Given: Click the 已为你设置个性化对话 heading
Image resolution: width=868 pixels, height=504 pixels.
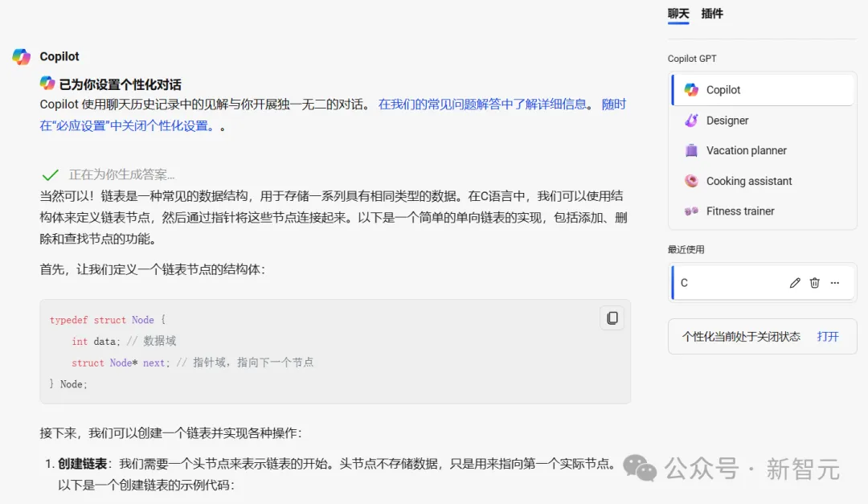Looking at the screenshot, I should click(x=120, y=84).
